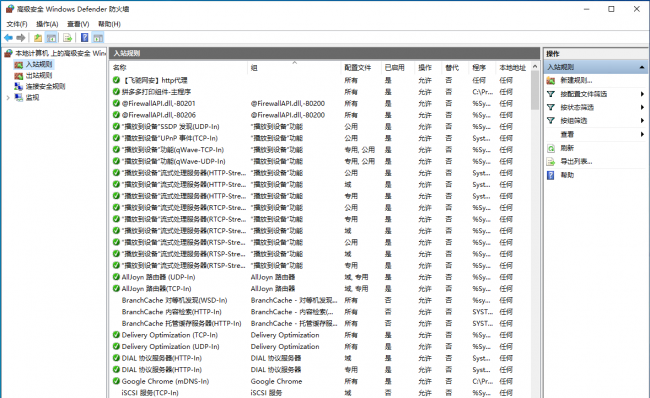This screenshot has height=398, width=650.
Task: Open the 帮助(H) menu
Action: pos(109,24)
